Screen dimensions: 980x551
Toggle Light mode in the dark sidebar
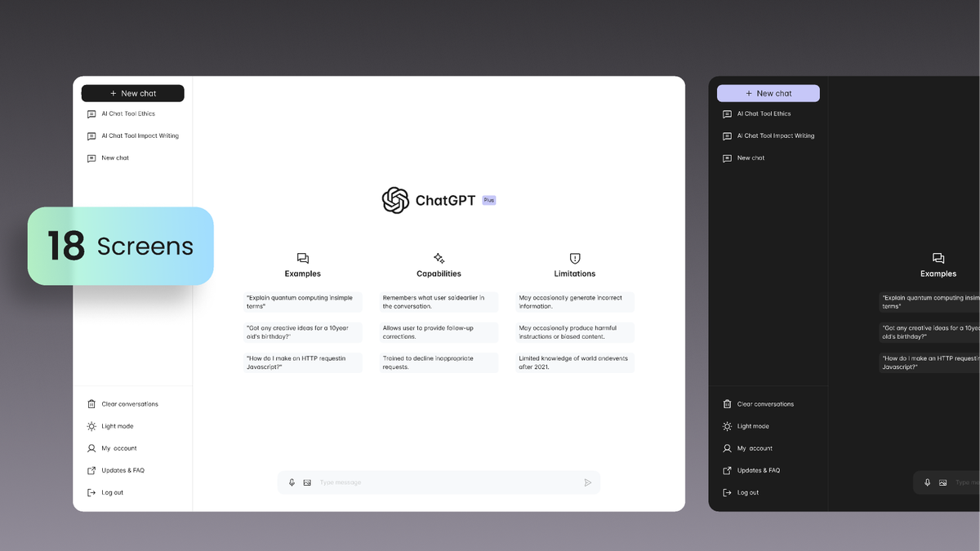point(752,426)
